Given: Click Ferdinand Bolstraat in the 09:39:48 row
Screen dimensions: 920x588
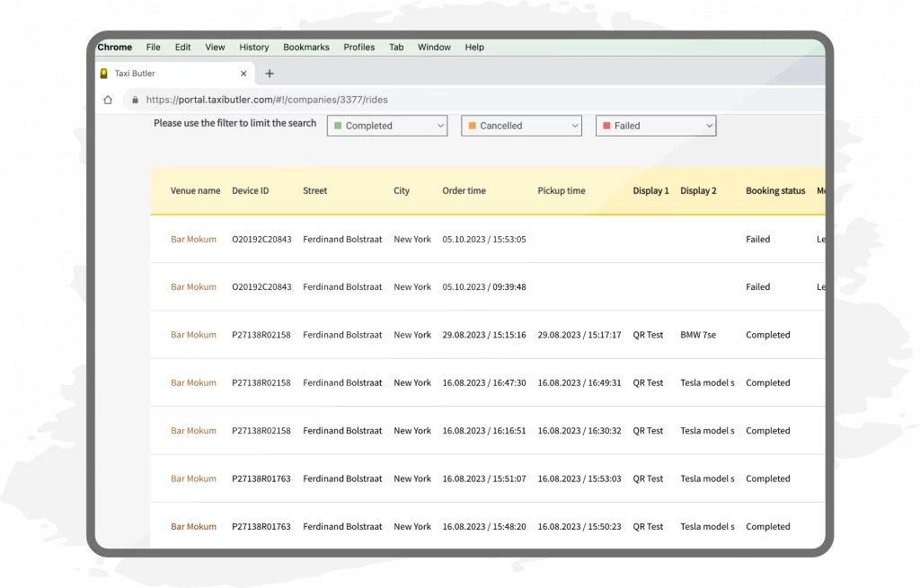Looking at the screenshot, I should [x=342, y=286].
